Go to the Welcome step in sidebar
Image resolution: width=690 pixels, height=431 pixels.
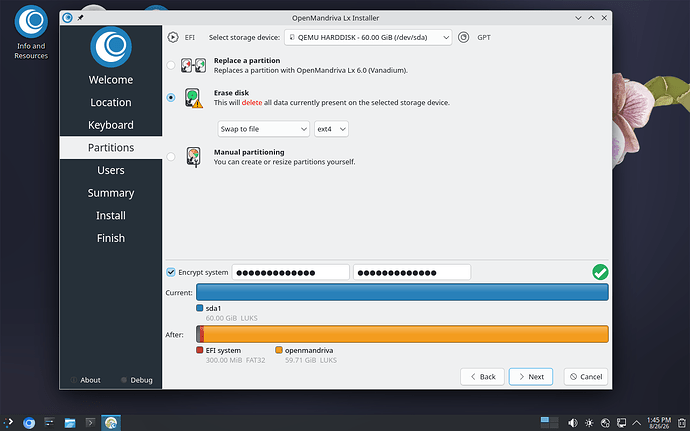coord(111,80)
